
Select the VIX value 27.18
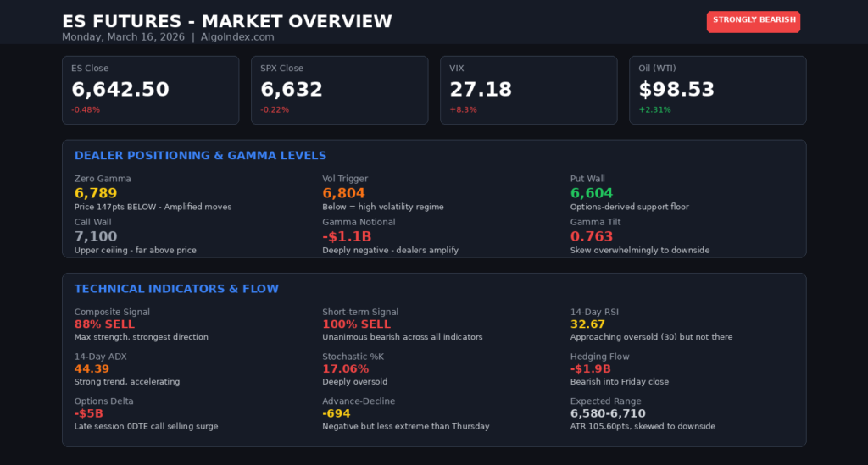click(481, 89)
